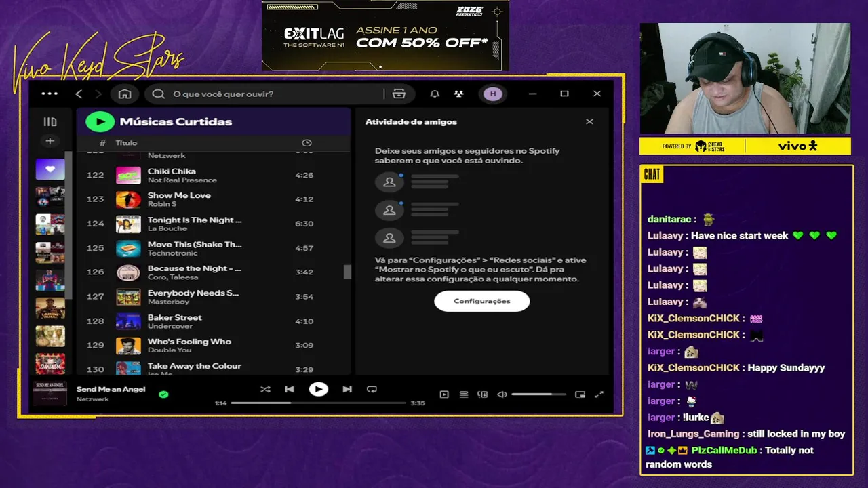The width and height of the screenshot is (868, 488).
Task: Click the ExitLag 50% off banner
Action: [x=385, y=35]
